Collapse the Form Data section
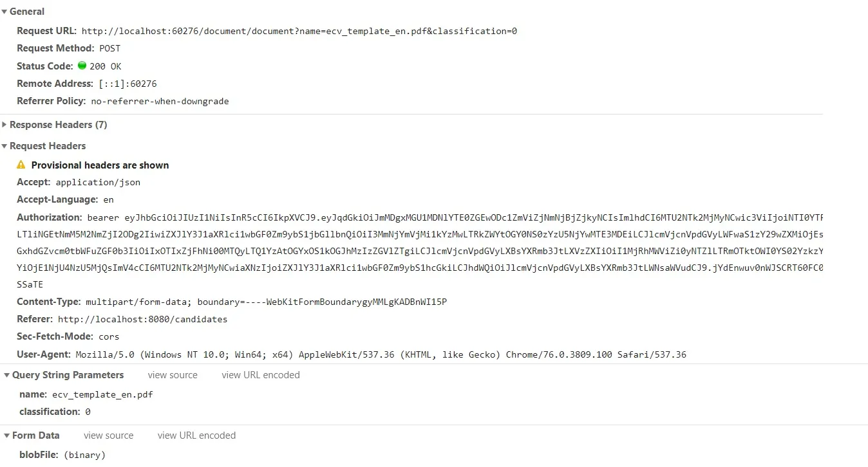 pos(6,435)
